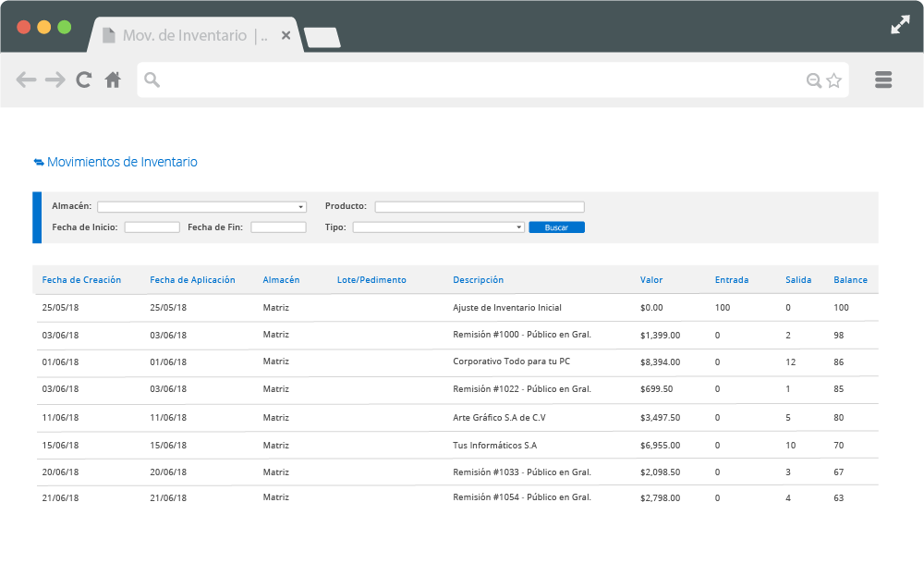This screenshot has width=924, height=576.
Task: Select 'Remisión #1000 - Público en Gral.'
Action: pos(521,335)
